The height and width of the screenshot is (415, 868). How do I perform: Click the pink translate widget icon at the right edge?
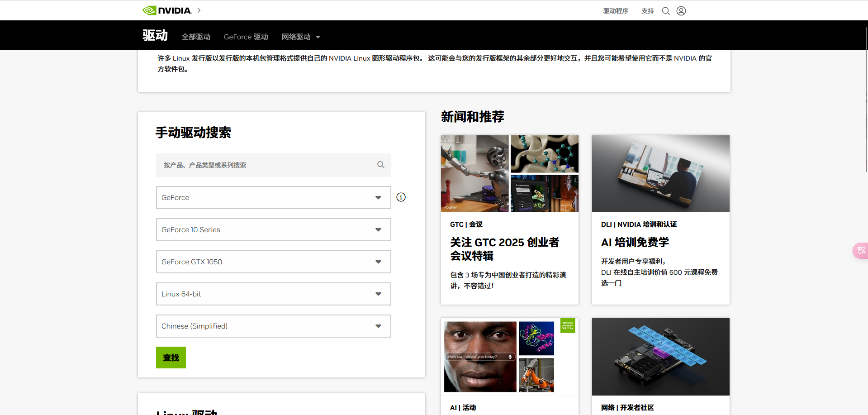pos(861,250)
